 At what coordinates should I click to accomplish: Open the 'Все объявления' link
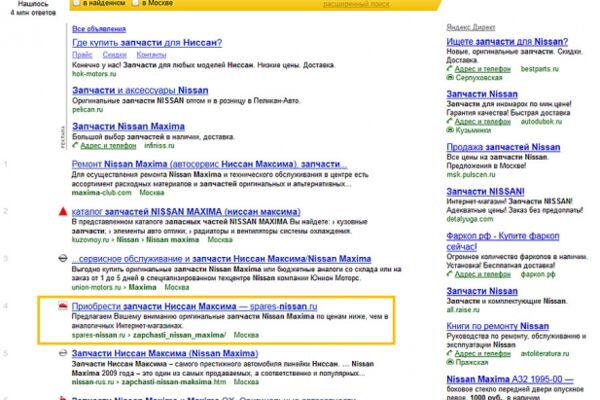[x=99, y=29]
